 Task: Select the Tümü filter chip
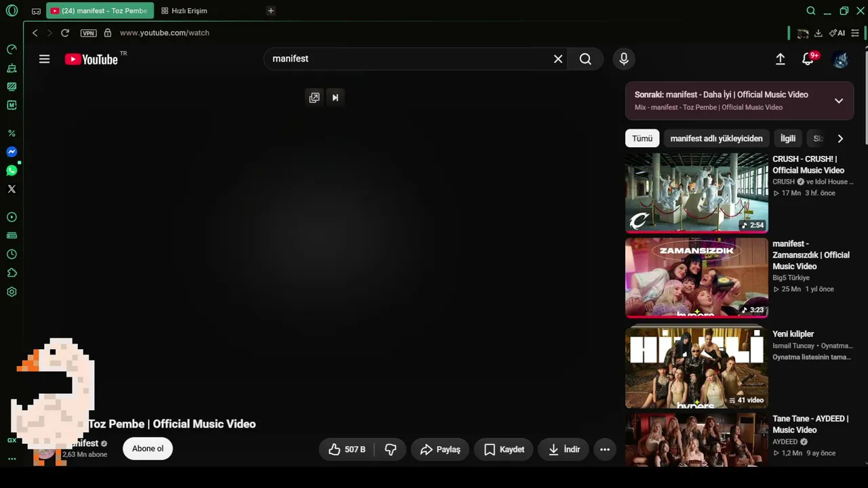(642, 138)
